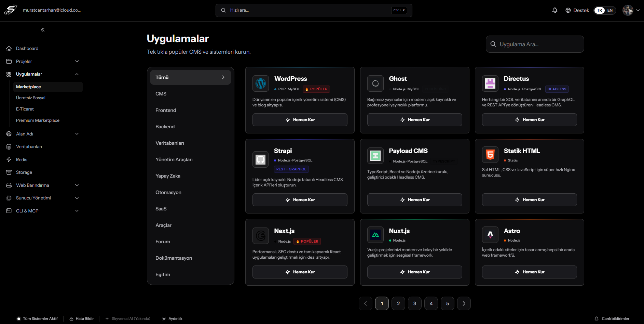Install Nuxt.js with Hemen Kur
The width and height of the screenshot is (644, 324).
point(415,272)
